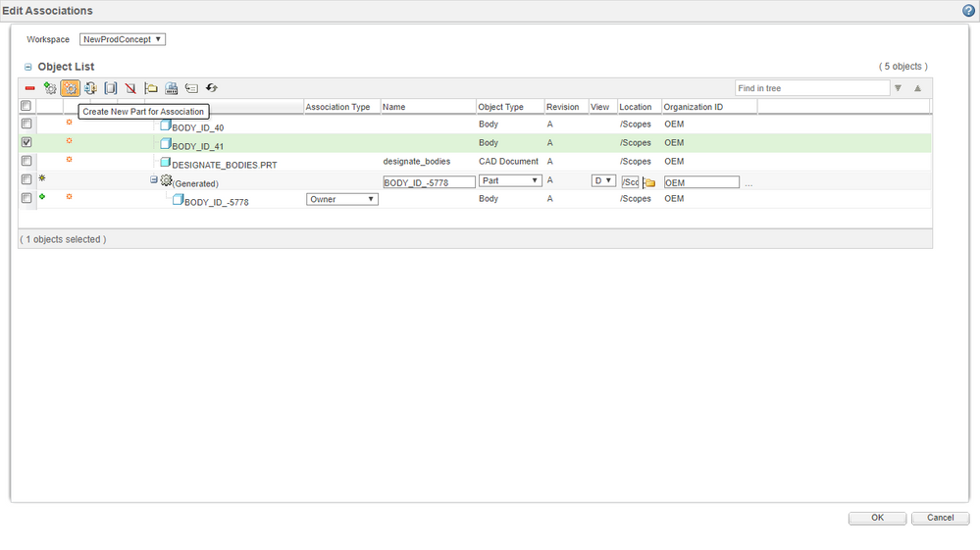Click the Cancel button

(940, 518)
